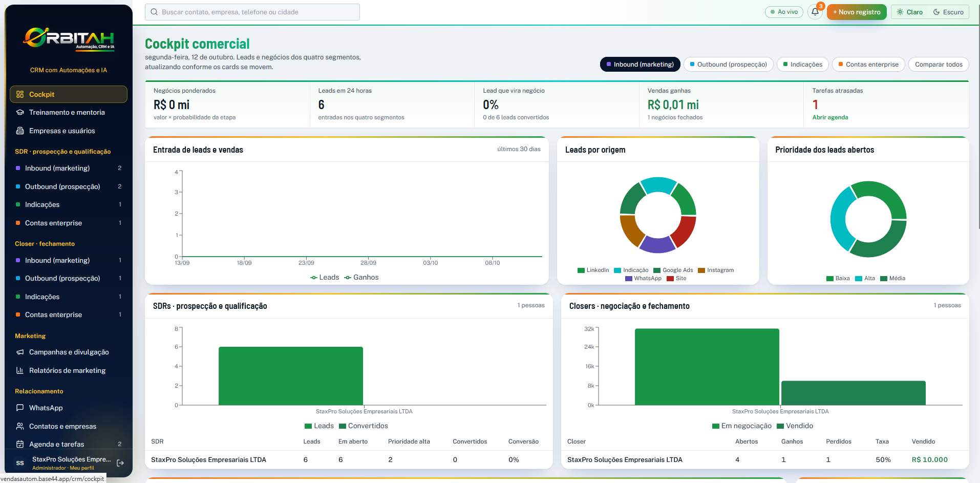Screen dimensions: 980x483
Task: Open Closer Indicações in sidebar
Action: pos(69,297)
